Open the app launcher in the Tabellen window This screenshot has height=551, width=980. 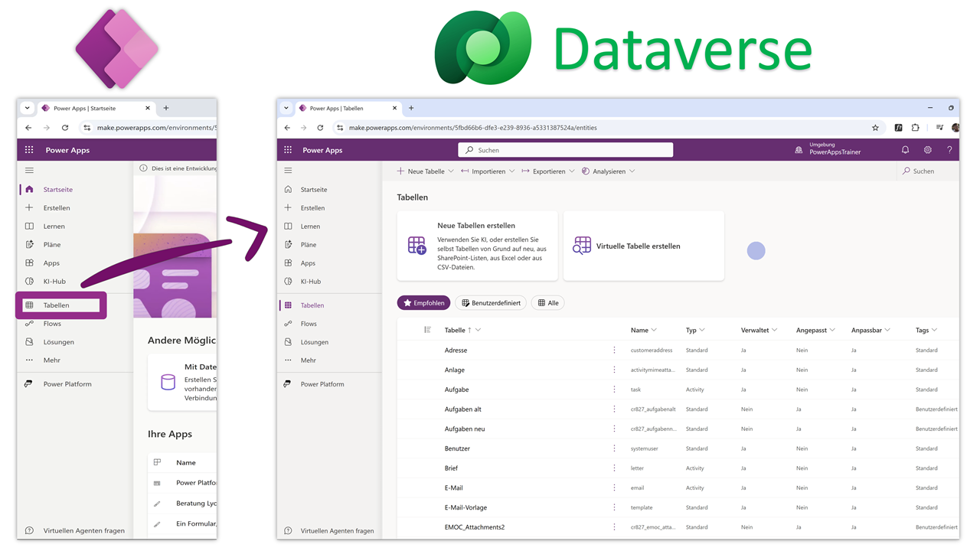(x=288, y=150)
